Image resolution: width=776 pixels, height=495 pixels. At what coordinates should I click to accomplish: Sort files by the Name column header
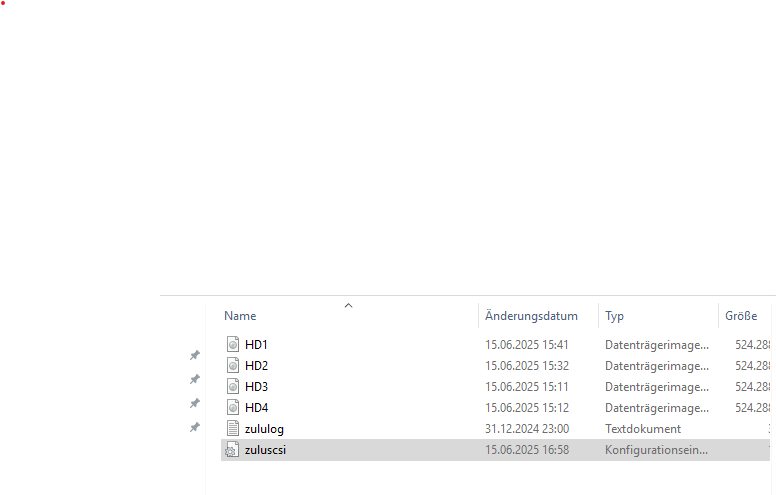[240, 316]
